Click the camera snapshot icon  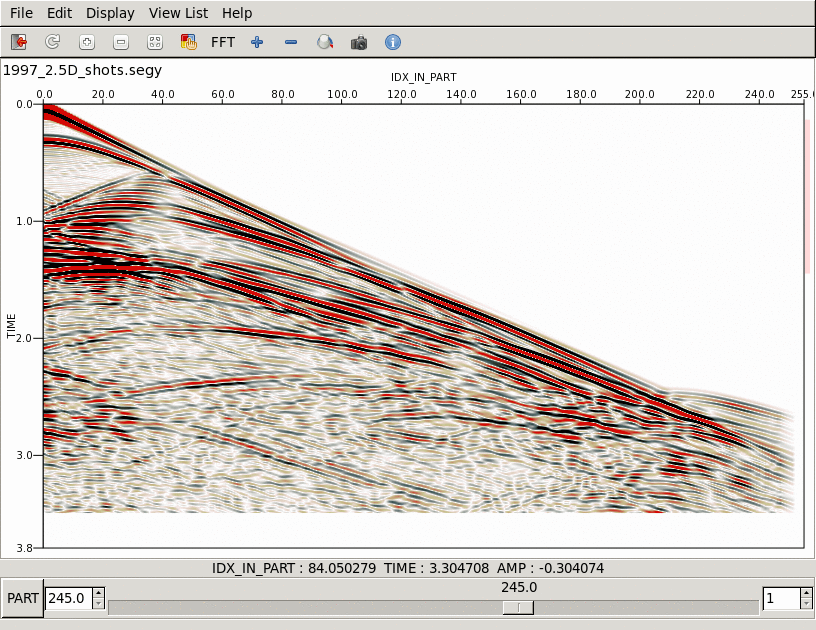pyautogui.click(x=359, y=42)
